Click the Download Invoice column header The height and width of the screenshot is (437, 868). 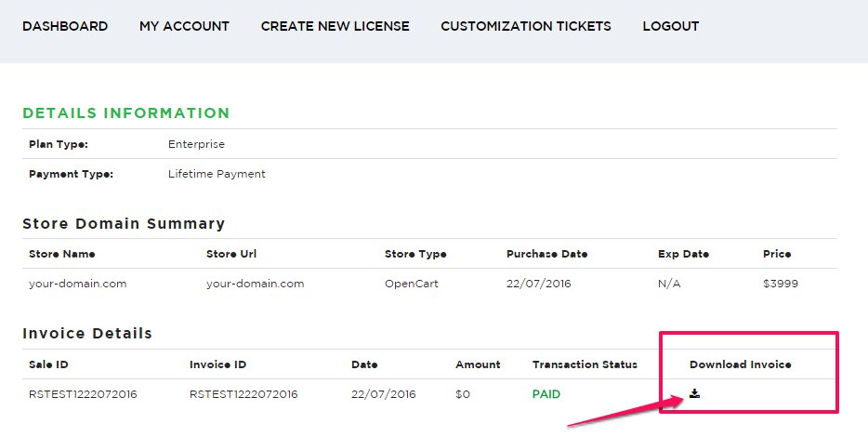740,364
